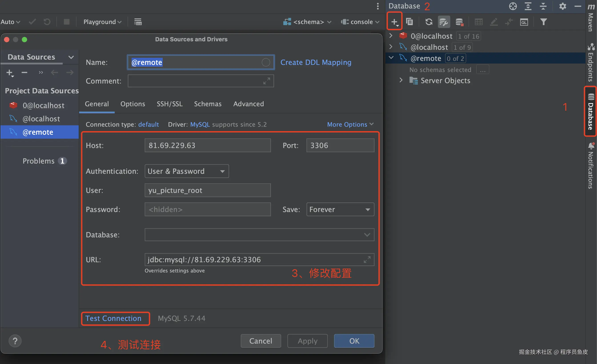
Task: Toggle the Database tool window sidebar tab
Action: (x=591, y=112)
